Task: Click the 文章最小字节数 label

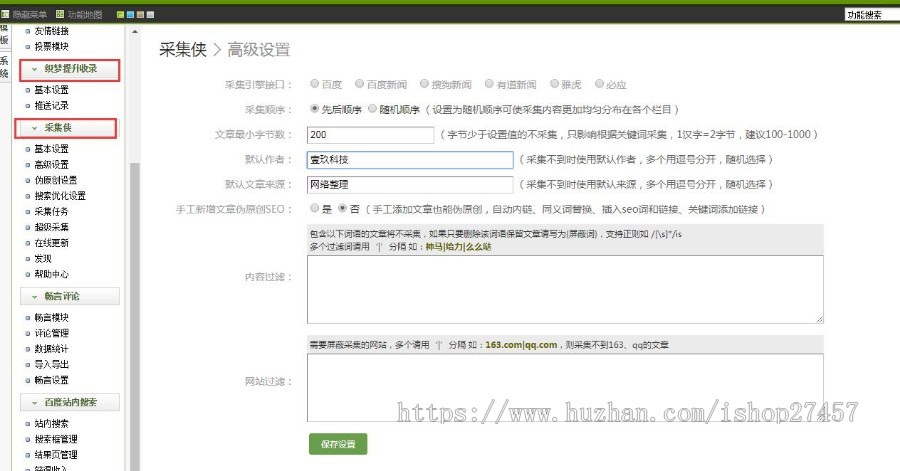Action: [254, 135]
